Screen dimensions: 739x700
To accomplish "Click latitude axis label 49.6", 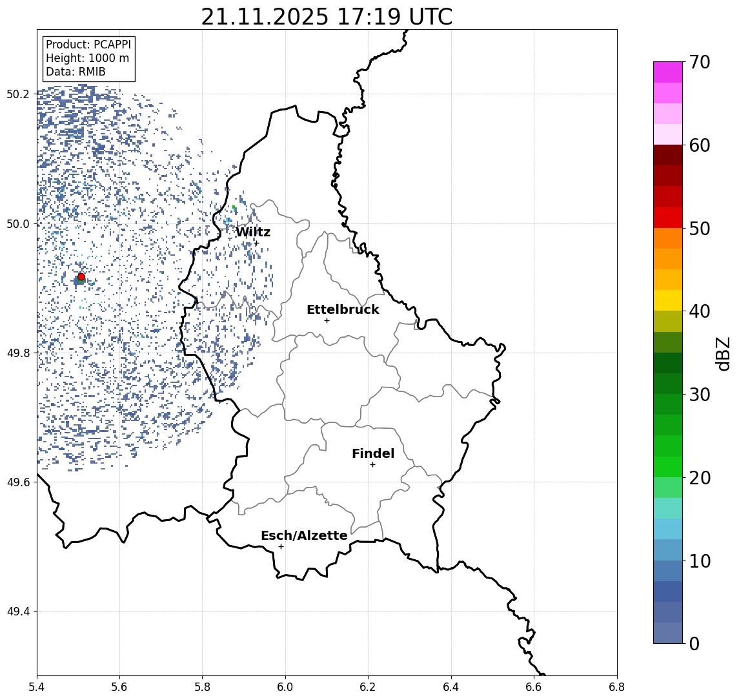I will [18, 482].
